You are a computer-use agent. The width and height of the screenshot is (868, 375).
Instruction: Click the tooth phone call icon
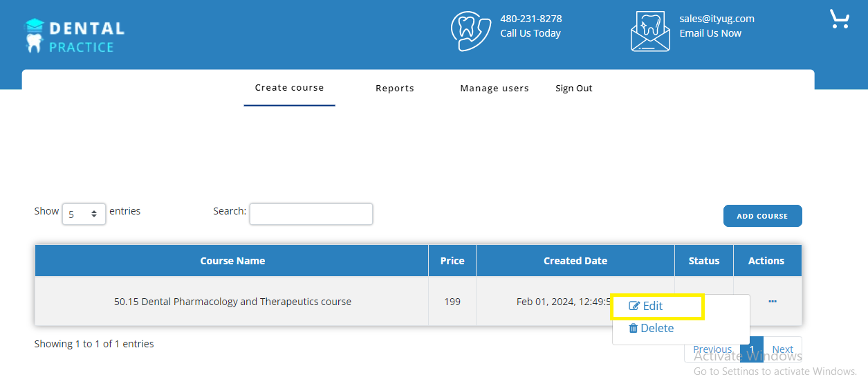470,31
